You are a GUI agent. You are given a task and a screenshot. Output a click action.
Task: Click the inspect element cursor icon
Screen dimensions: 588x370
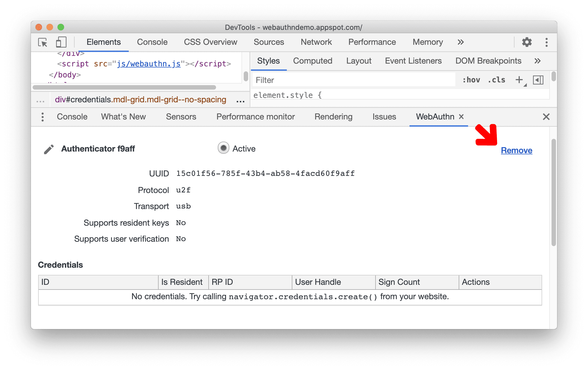click(43, 43)
